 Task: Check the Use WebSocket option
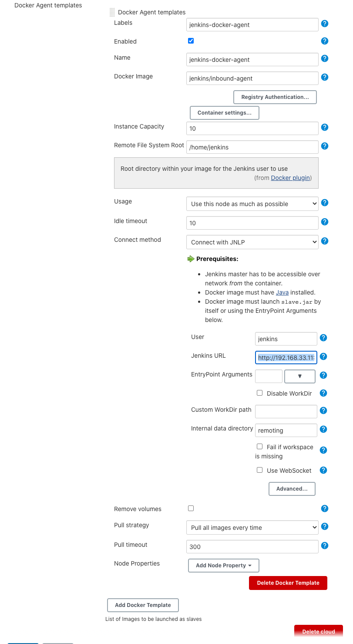[x=259, y=470]
